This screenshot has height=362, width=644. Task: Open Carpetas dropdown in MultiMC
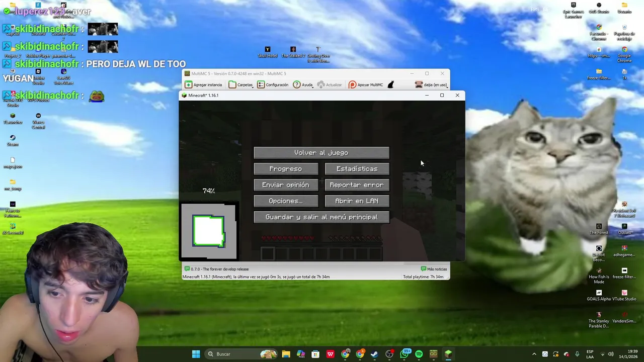[240, 84]
